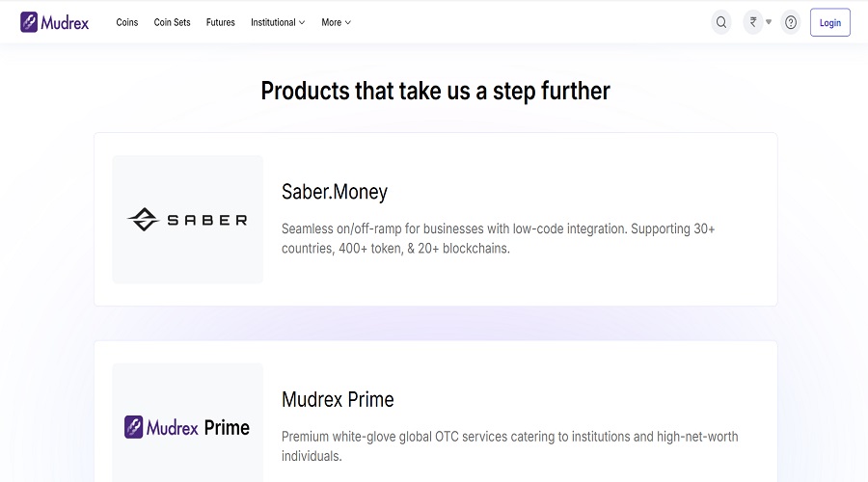Open the Saber.Money product title

click(335, 192)
